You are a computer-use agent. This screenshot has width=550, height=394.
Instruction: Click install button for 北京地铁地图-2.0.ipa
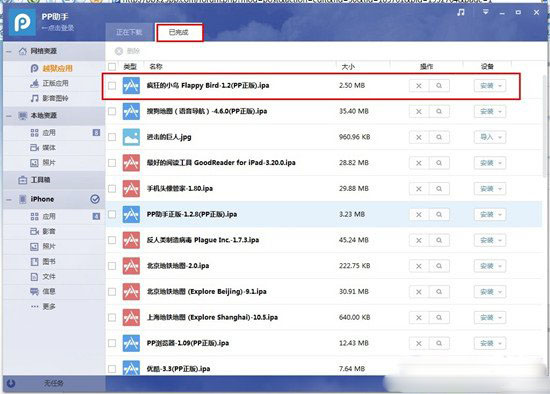pos(490,266)
